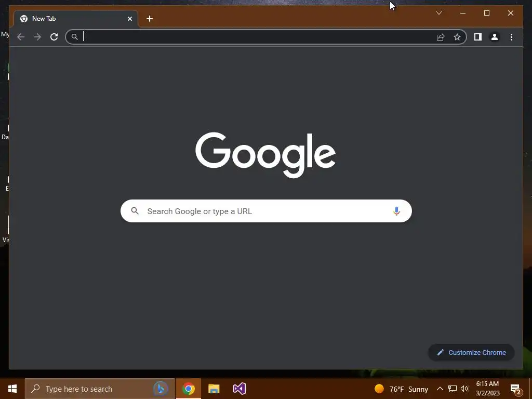The height and width of the screenshot is (399, 532).
Task: Open the network status tray icon
Action: pos(453,389)
